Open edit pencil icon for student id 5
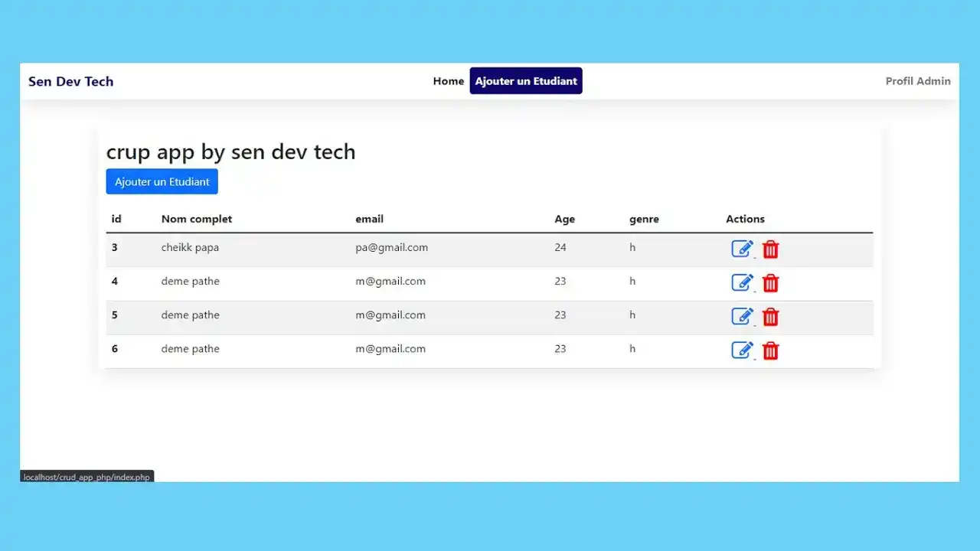The height and width of the screenshot is (551, 980). point(742,317)
